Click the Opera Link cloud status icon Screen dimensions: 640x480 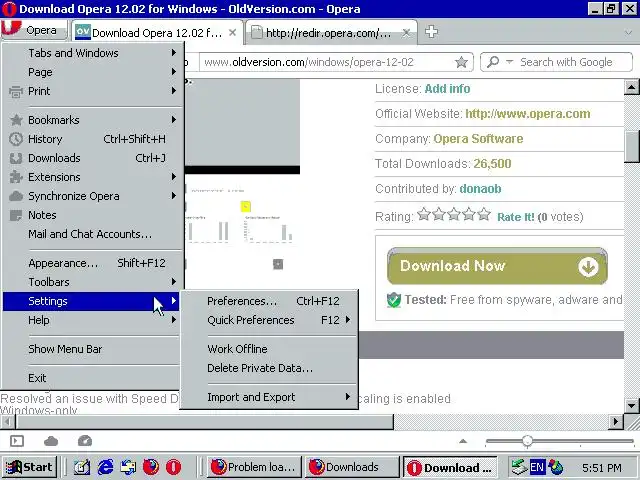[51, 441]
